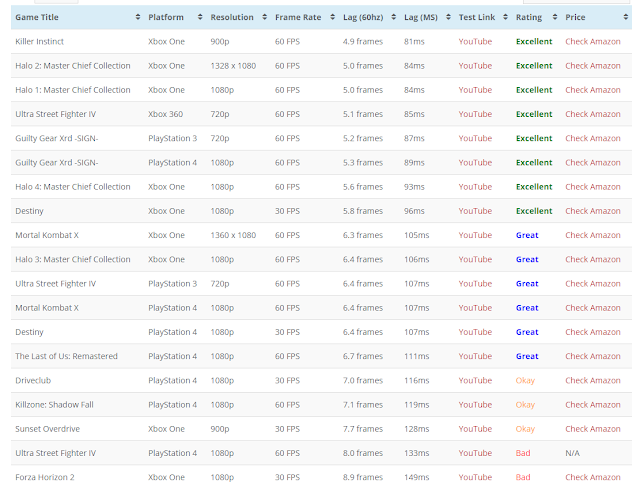The image size is (640, 490).
Task: Sort by Resolution column arrows
Action: click(264, 17)
